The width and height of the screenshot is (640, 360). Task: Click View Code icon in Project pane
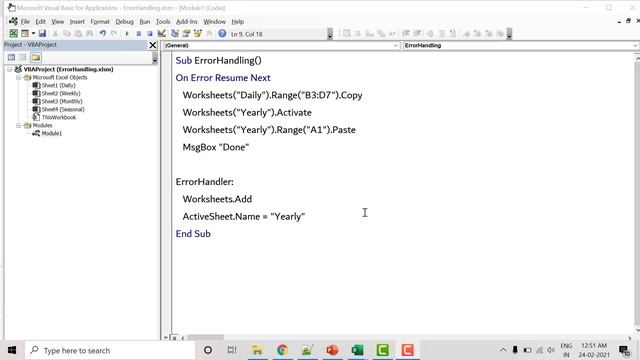click(11, 58)
